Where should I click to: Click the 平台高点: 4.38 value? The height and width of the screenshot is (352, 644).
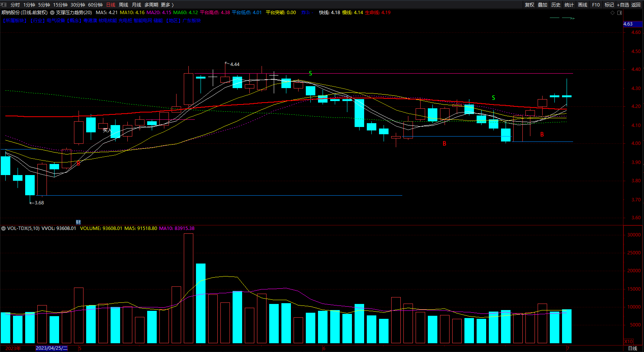(215, 13)
